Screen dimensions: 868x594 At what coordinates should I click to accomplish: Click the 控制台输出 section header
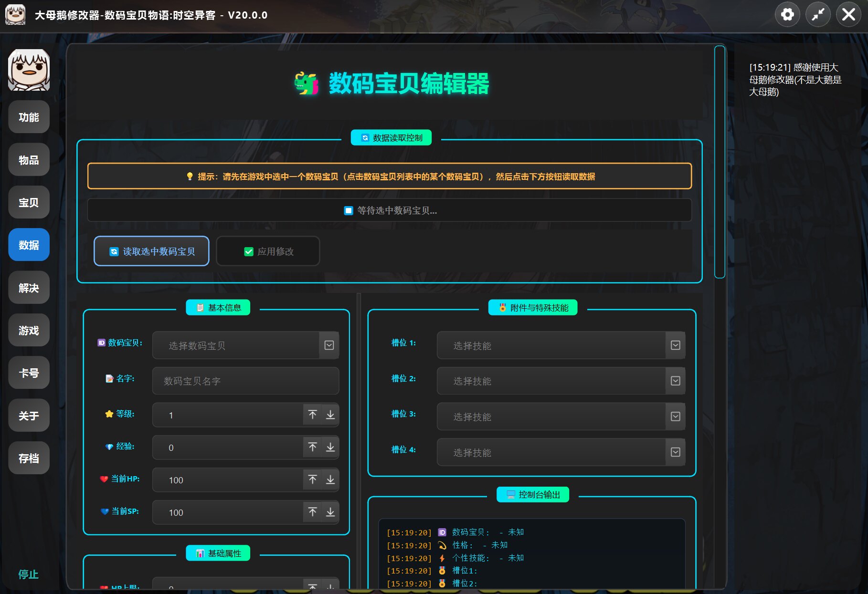[533, 494]
